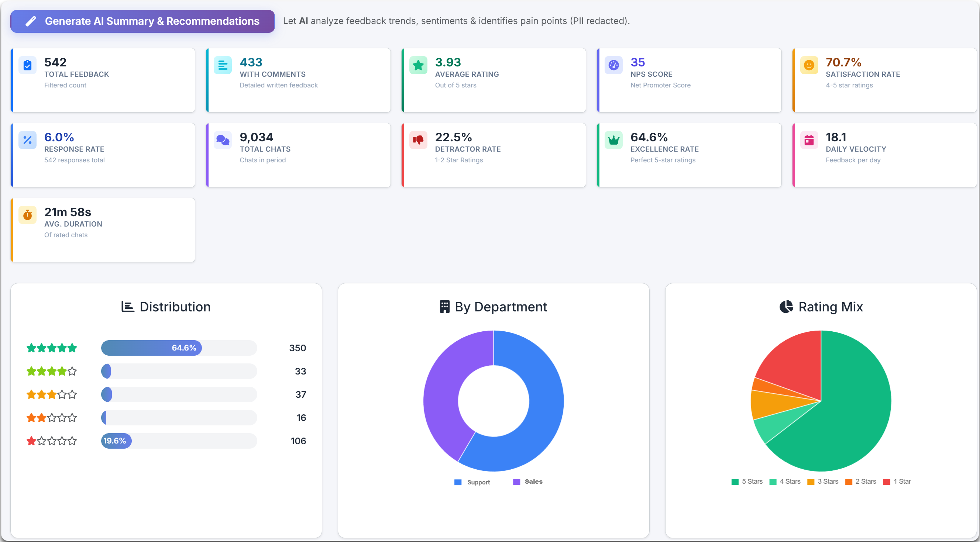The height and width of the screenshot is (542, 980).
Task: Select the percent icon on Response Rate card
Action: coord(27,140)
